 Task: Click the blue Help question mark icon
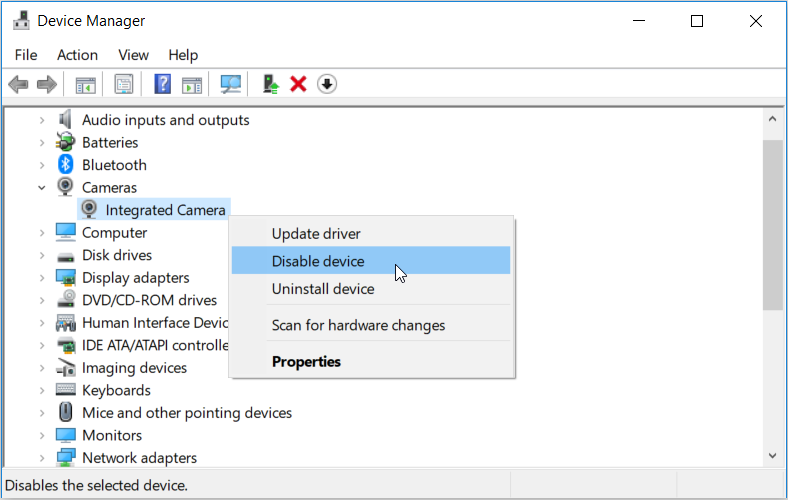162,84
